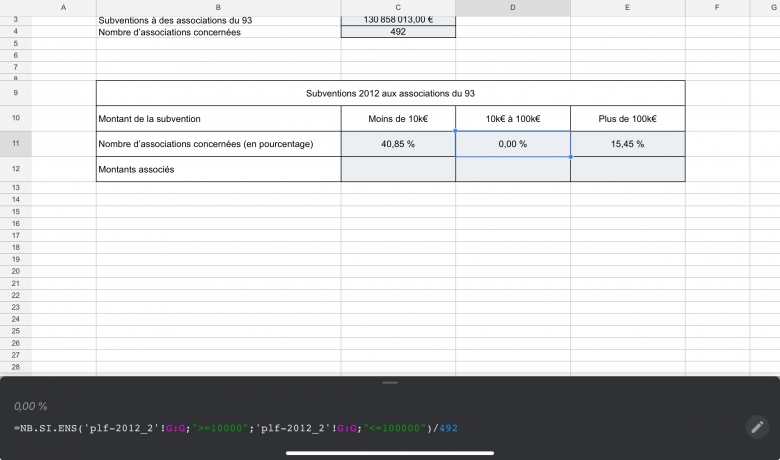Select title 'Subventions 2012 aux associations du 93'

pyautogui.click(x=390, y=93)
